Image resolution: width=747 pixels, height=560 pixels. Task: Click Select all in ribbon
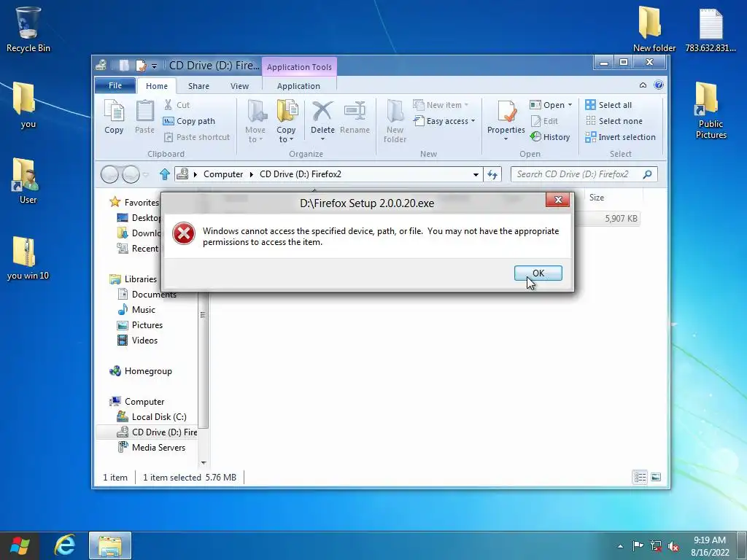tap(608, 105)
